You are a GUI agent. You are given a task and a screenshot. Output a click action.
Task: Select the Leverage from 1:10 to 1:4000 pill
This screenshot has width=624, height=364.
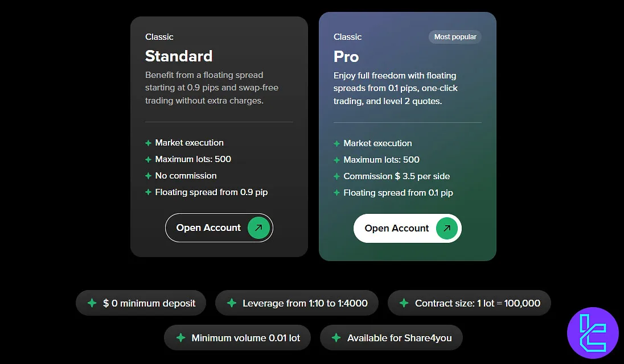click(x=297, y=303)
